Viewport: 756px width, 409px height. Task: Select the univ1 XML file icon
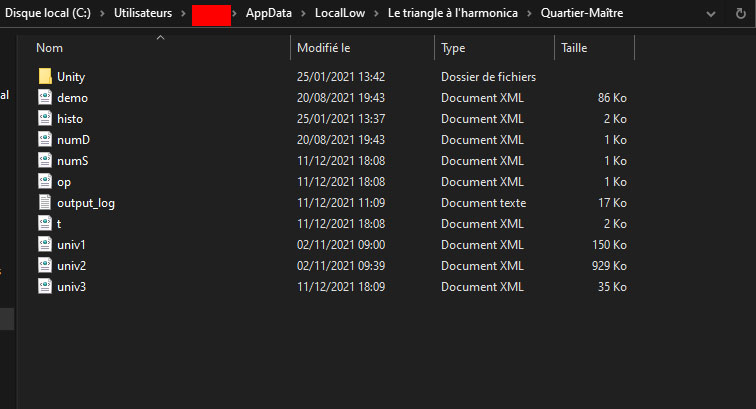coord(45,245)
